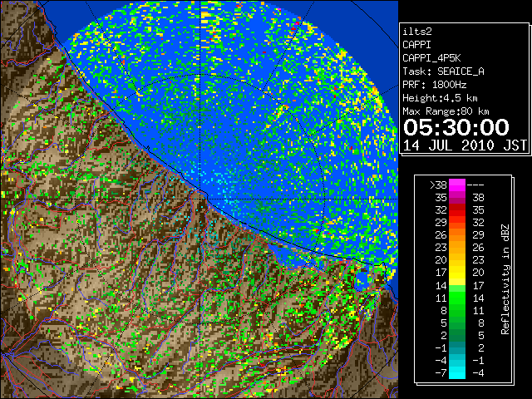Screen dimensions: 532x399
Task: Click the ">38" legend label
Action: pos(438,185)
